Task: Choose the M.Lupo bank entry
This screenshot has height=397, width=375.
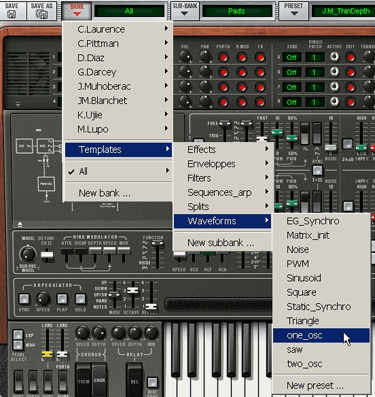Action: (118, 129)
